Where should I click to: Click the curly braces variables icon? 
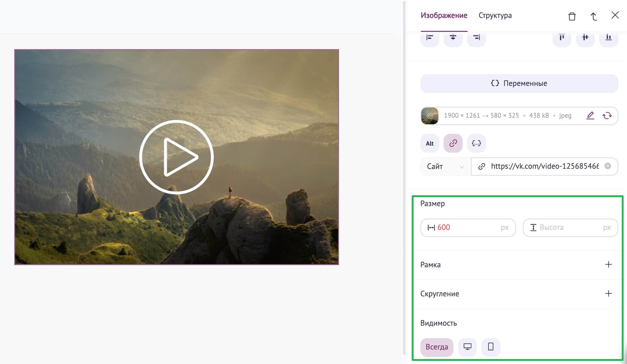[x=476, y=143]
